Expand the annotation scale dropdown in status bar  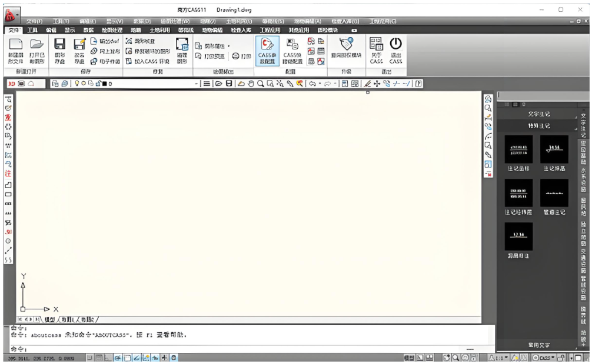[505, 358]
